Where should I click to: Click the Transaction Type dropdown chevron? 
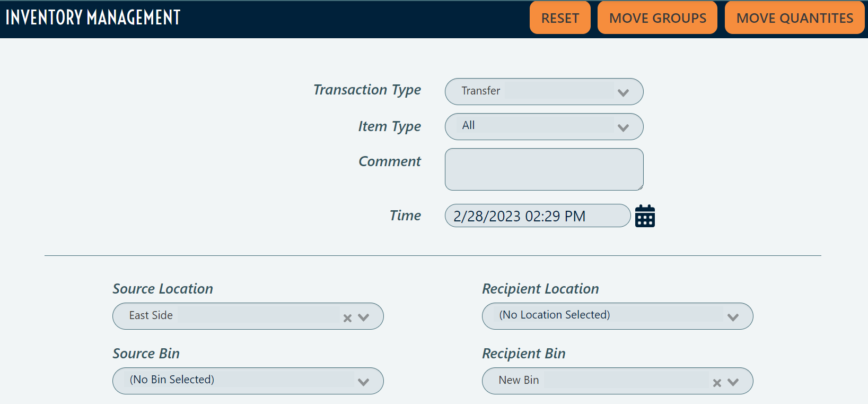pyautogui.click(x=623, y=92)
